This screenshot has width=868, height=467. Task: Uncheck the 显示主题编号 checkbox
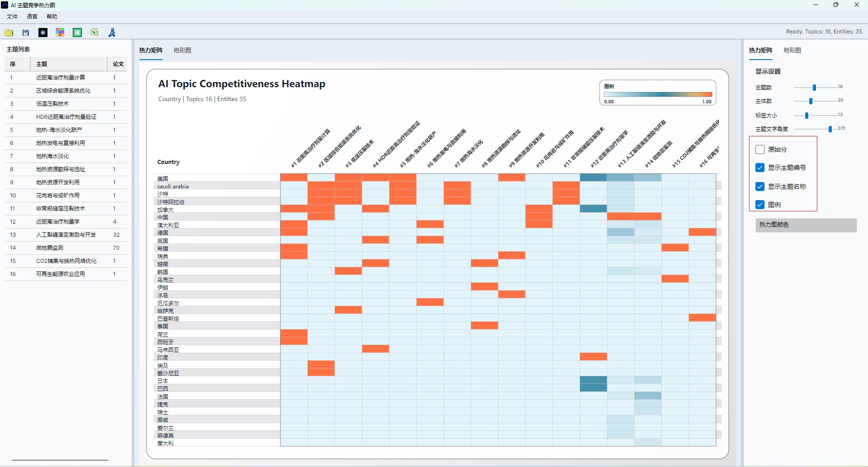760,168
